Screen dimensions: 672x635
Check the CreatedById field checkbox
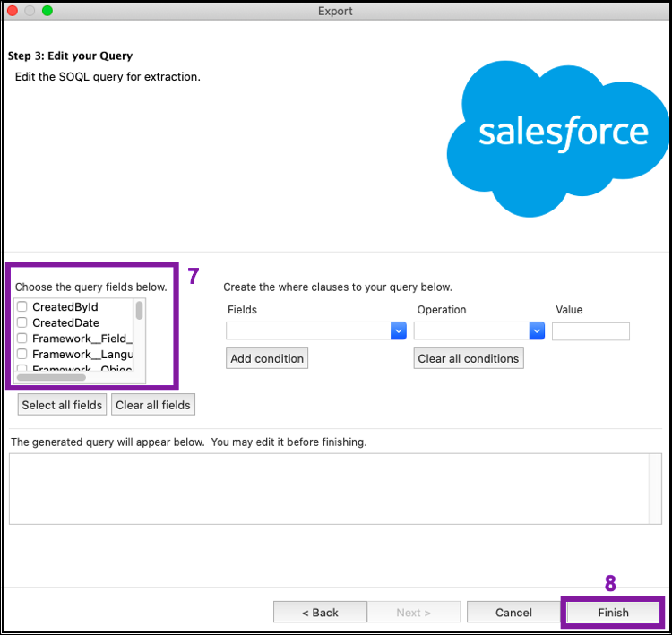tap(22, 307)
